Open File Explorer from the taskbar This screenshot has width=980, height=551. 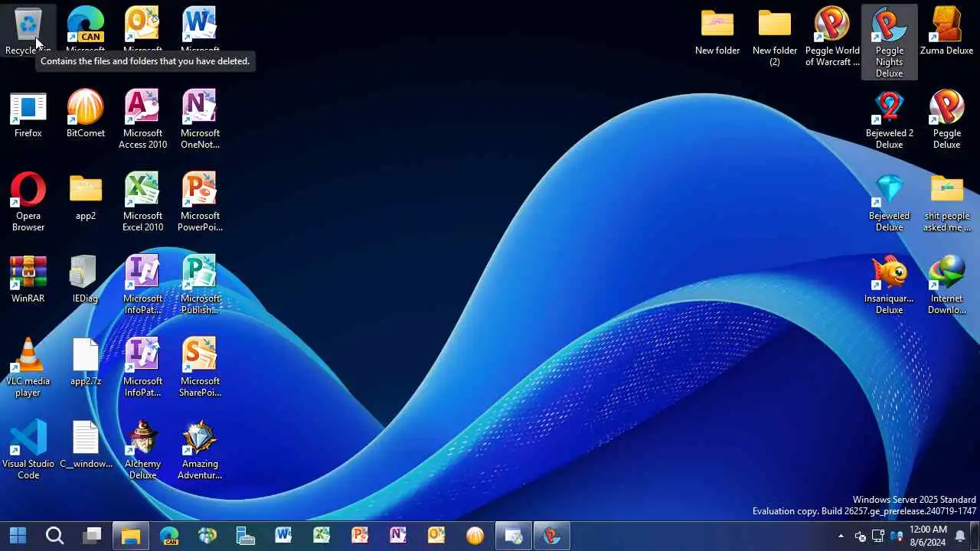pos(131,536)
